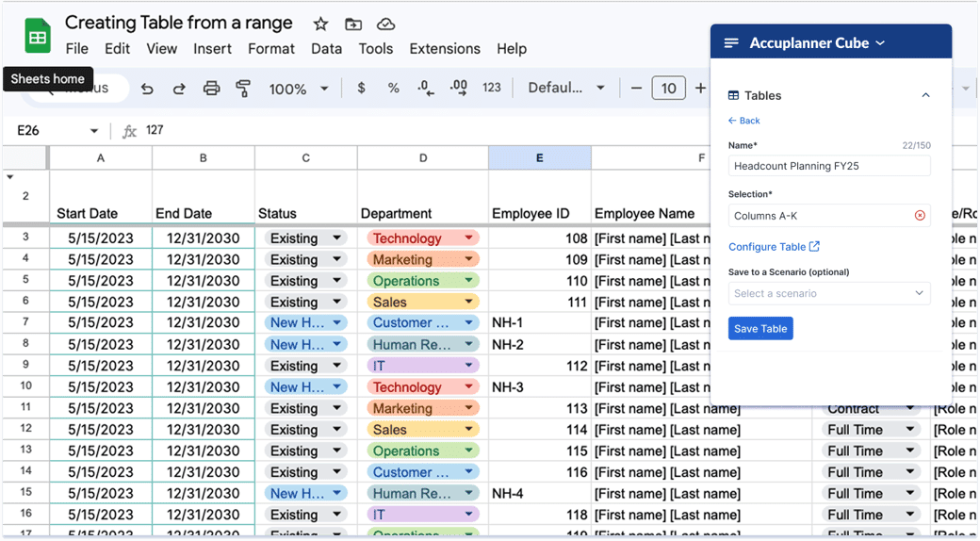Viewport: 980px width, 541px height.
Task: Open the Extensions menu
Action: tap(445, 49)
